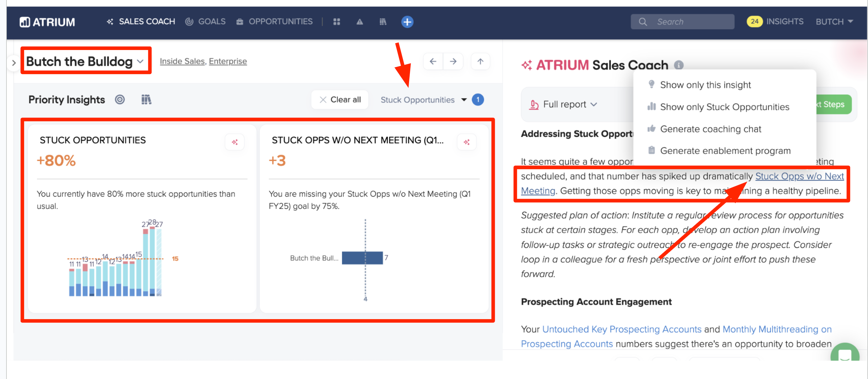The height and width of the screenshot is (379, 868).
Task: Click sparkle icon on Stuck Opportunities card
Action: (235, 142)
